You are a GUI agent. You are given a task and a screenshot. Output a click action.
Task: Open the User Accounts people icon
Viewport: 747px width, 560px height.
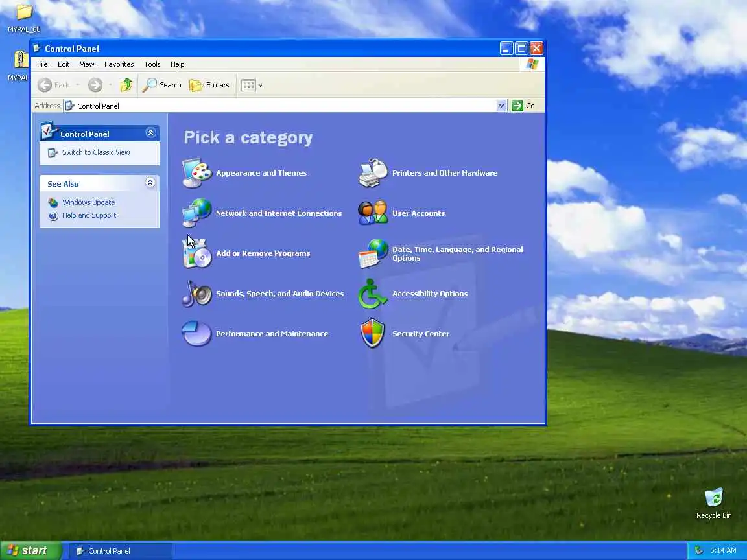click(x=373, y=213)
